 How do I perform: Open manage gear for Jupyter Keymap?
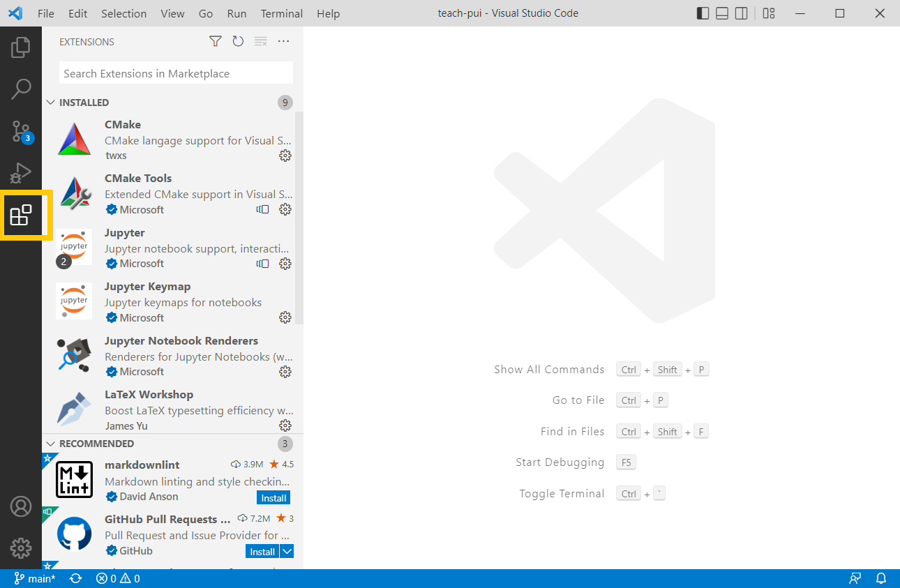click(285, 317)
